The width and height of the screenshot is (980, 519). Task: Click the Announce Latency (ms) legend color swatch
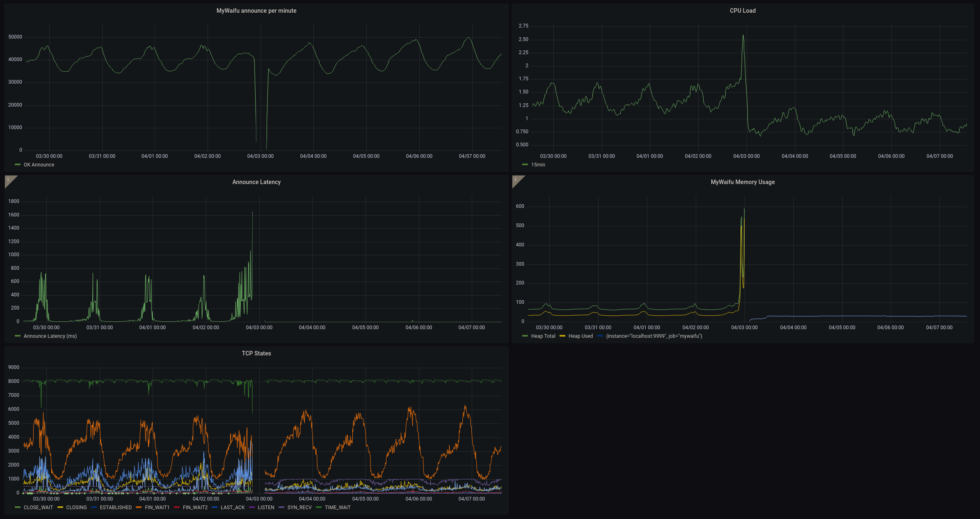(17, 336)
